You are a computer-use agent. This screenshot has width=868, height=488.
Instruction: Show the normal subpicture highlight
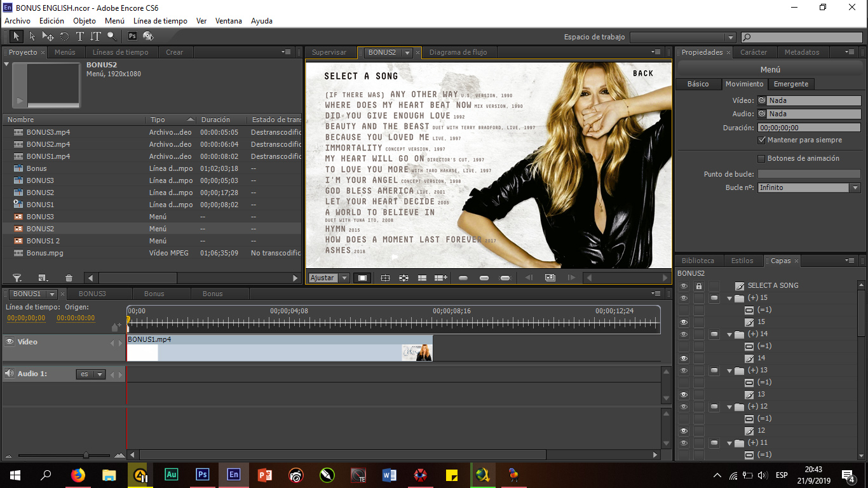[463, 278]
